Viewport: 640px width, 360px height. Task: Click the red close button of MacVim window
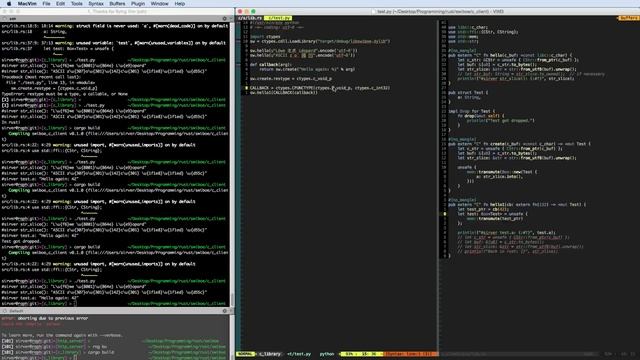pyautogui.click(x=240, y=11)
